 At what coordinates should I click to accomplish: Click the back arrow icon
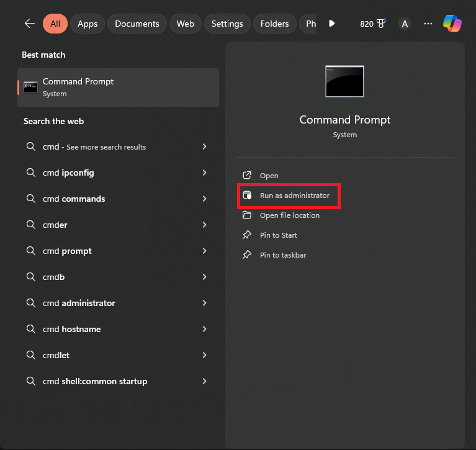click(29, 24)
